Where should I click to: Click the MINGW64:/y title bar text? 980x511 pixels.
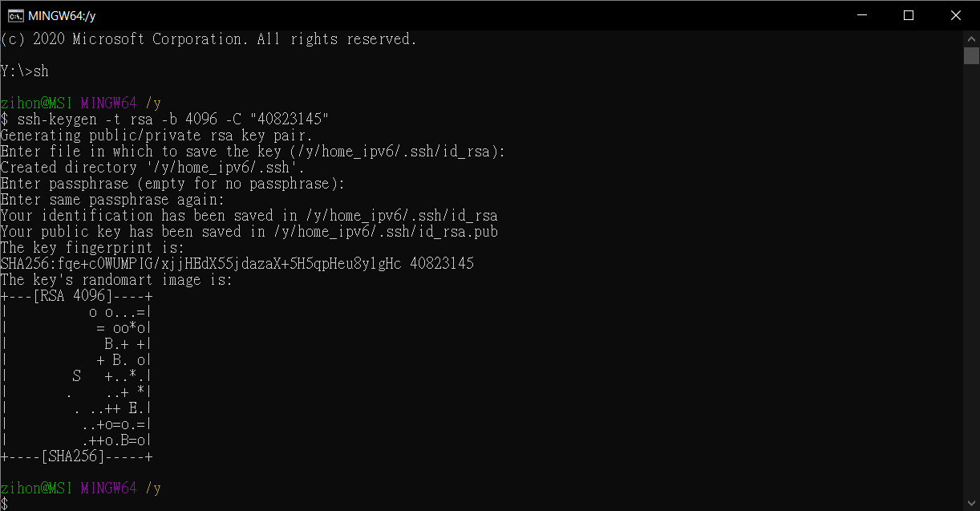[62, 15]
